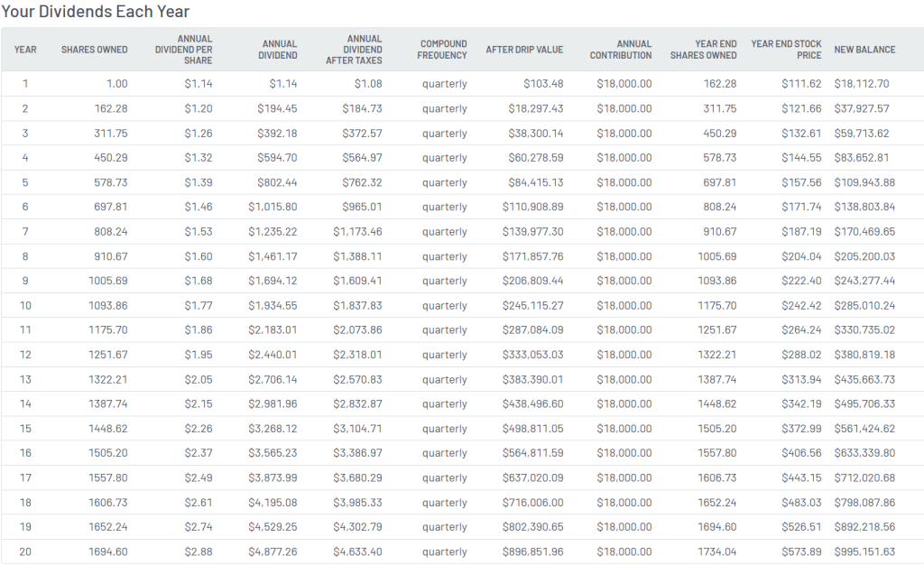The image size is (924, 565).
Task: Select after DRIP value $637,020.09
Action: [532, 477]
